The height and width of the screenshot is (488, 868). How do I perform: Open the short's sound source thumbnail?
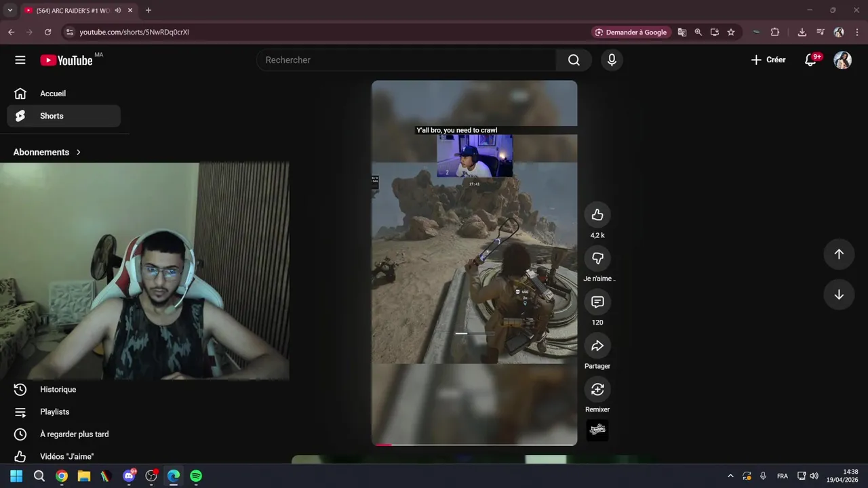tap(597, 430)
